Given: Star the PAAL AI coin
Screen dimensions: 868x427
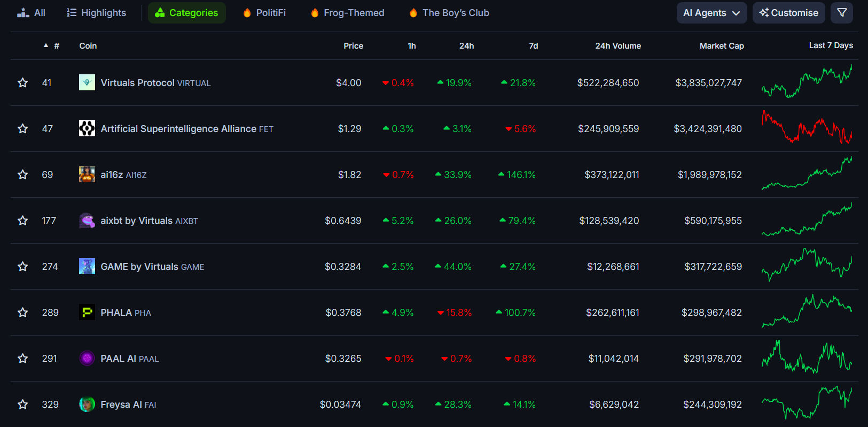Looking at the screenshot, I should [x=22, y=359].
